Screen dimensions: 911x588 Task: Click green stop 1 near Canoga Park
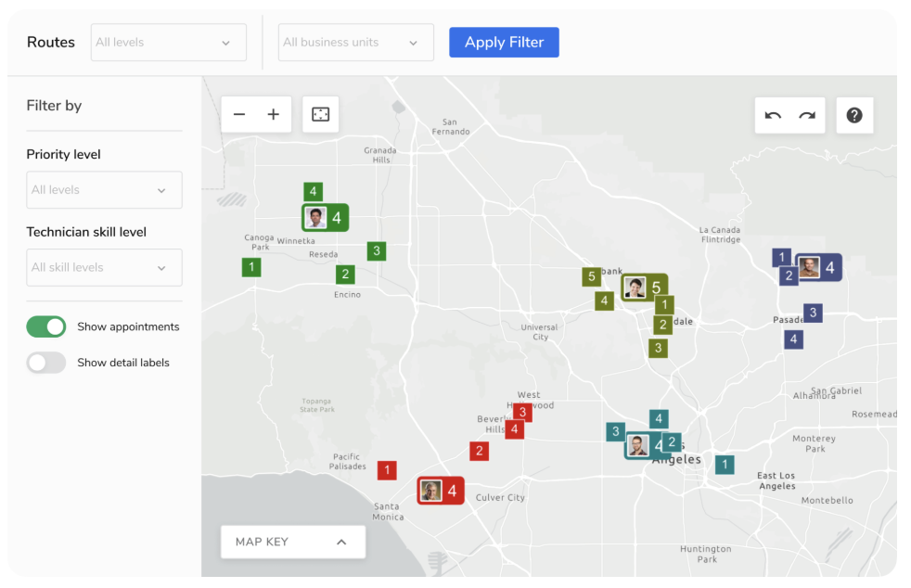251,267
